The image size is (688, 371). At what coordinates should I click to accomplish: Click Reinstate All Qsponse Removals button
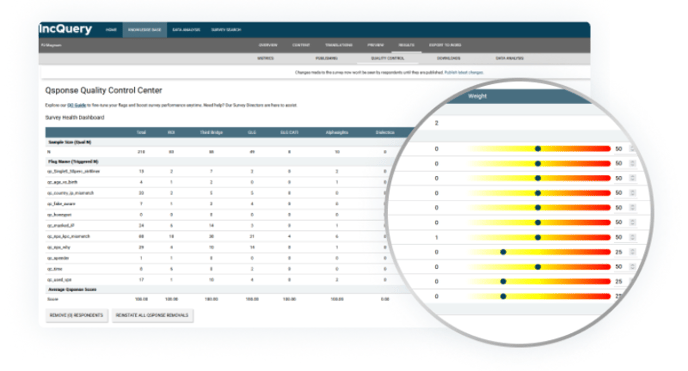tap(152, 315)
